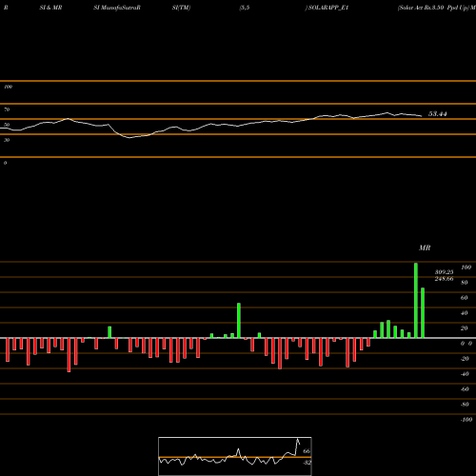Screen dimensions: 476x476
Task: Click the -32 label in mini chart
Action: [x=307, y=463]
